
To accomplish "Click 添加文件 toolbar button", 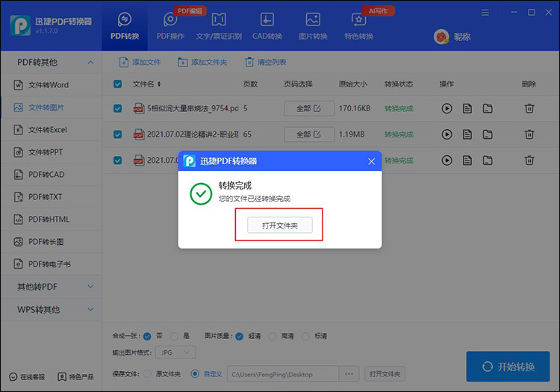I will coord(140,62).
